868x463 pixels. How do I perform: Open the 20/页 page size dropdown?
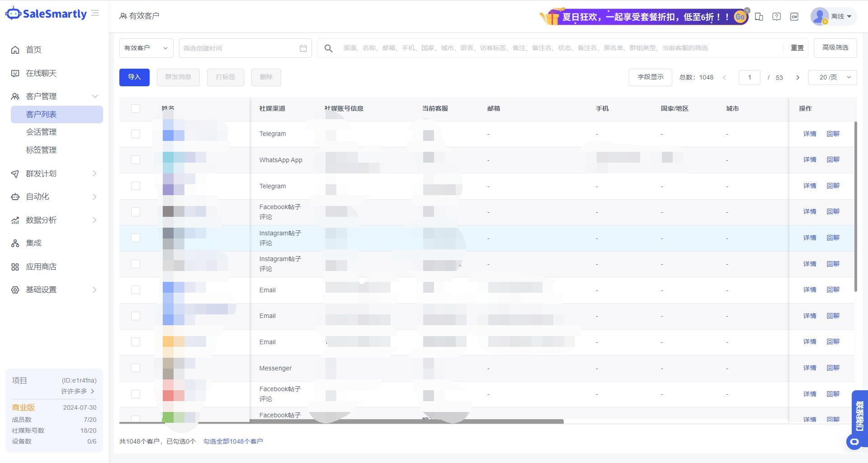pyautogui.click(x=832, y=77)
